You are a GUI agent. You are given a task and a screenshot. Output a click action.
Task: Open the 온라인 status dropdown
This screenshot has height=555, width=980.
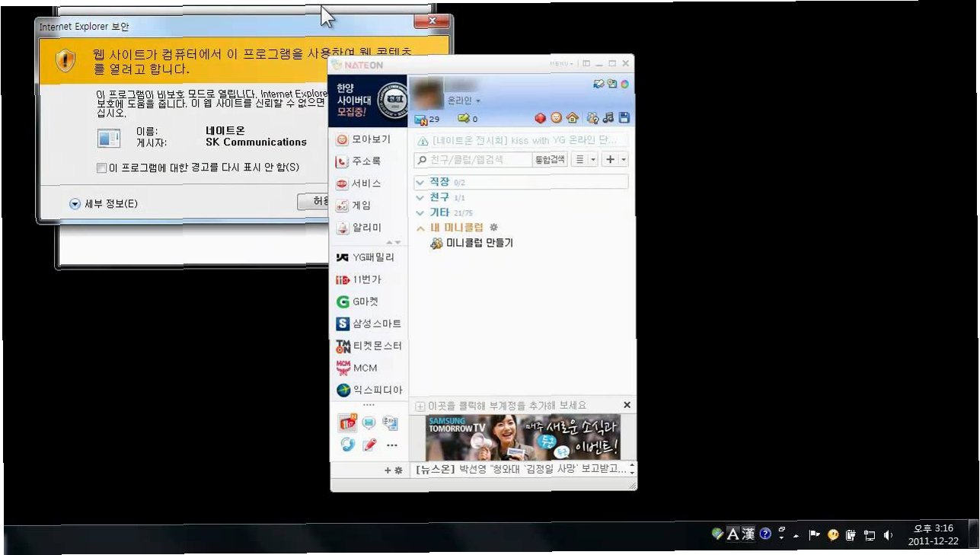(464, 100)
